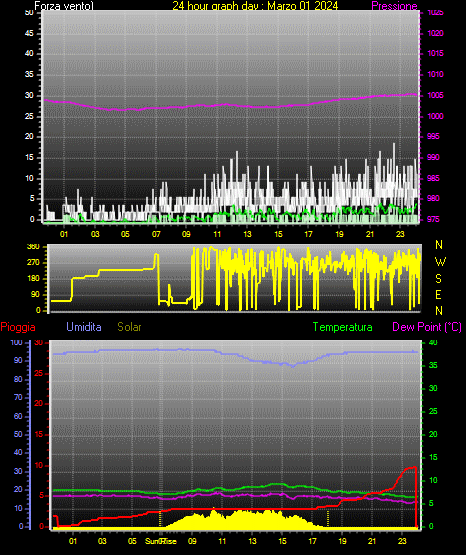Click the wind direction axis value 270

pos(33,263)
